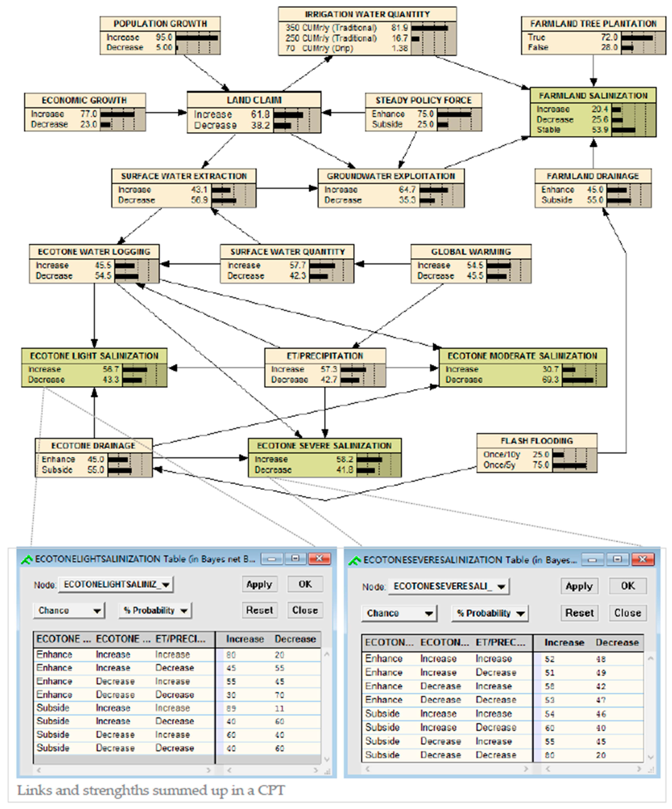Screen dimensions: 672x809
Task: Click Close button in severe salinization table
Action: coord(627,613)
